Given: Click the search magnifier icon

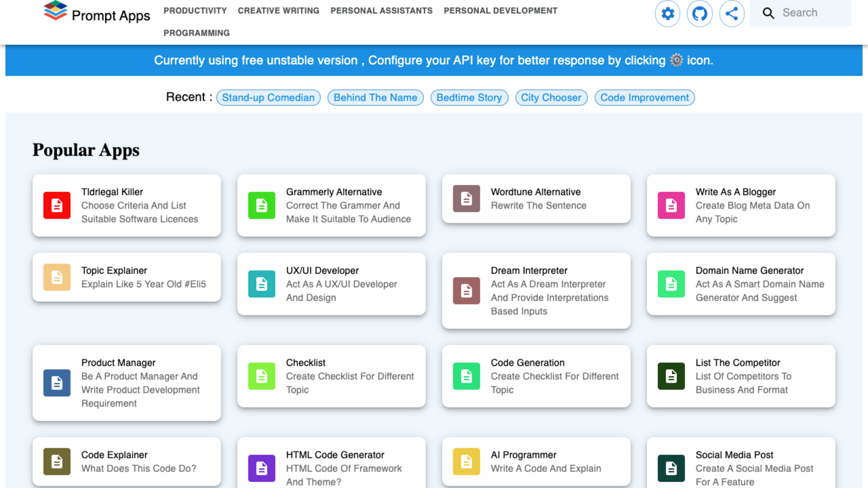Looking at the screenshot, I should [x=768, y=13].
